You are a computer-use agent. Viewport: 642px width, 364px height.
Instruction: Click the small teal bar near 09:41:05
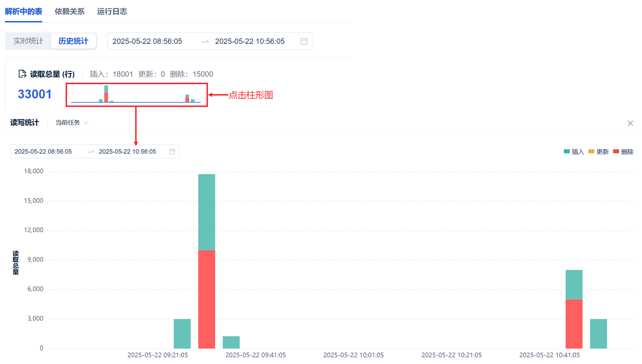(231, 342)
